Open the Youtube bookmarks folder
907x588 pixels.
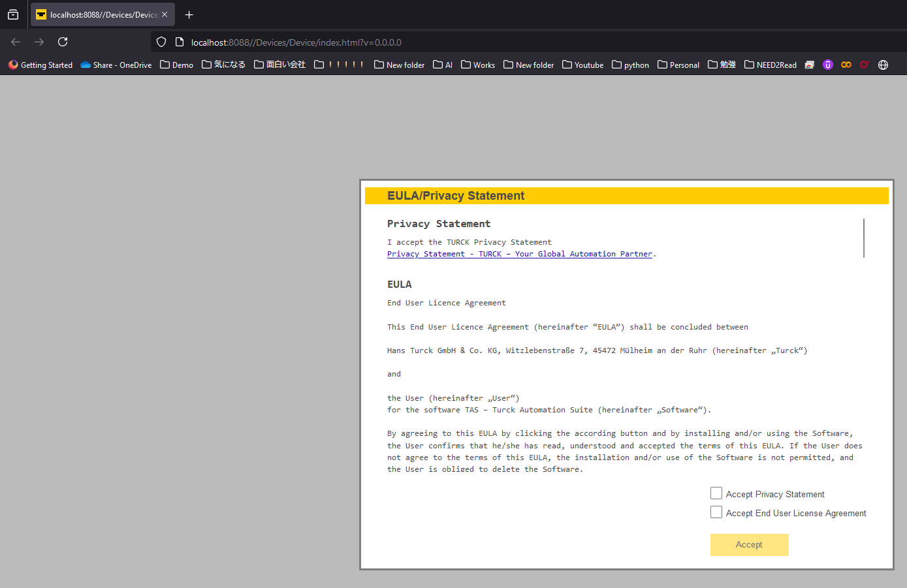click(x=583, y=65)
